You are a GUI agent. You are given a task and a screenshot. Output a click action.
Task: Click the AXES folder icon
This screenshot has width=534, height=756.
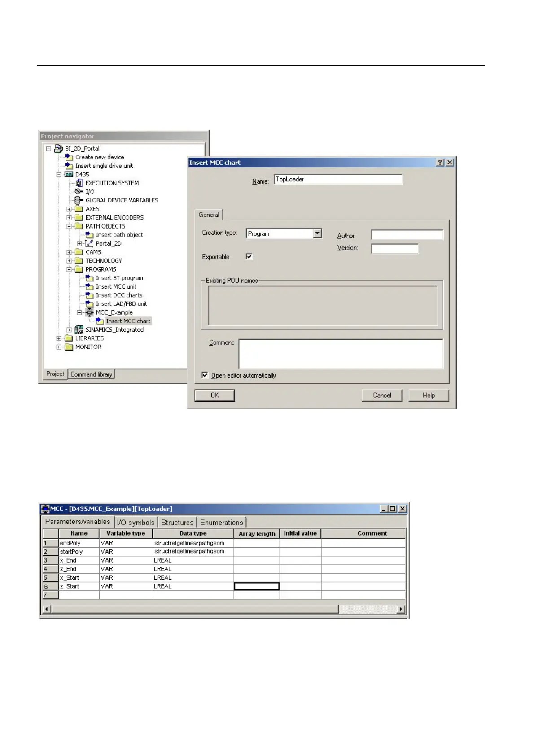pos(79,209)
